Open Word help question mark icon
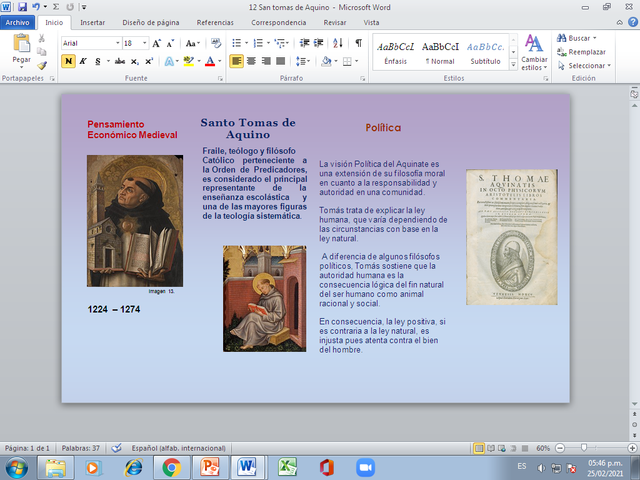 [632, 22]
